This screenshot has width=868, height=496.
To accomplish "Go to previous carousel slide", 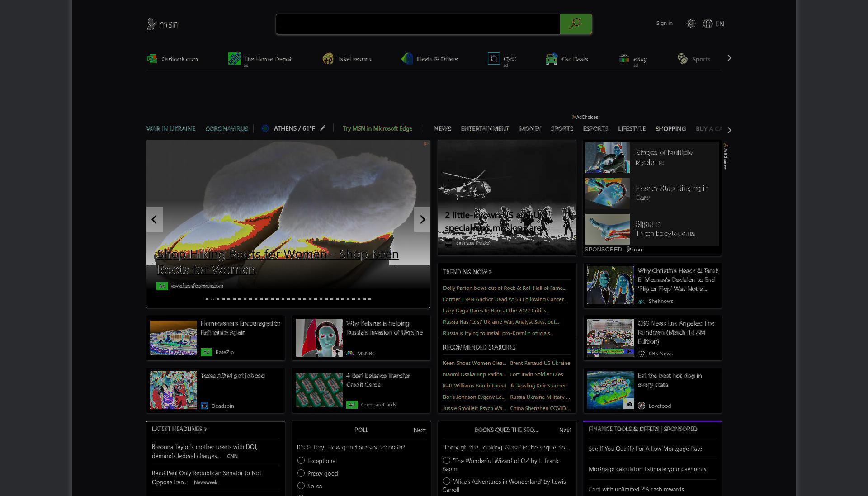I will (x=155, y=219).
